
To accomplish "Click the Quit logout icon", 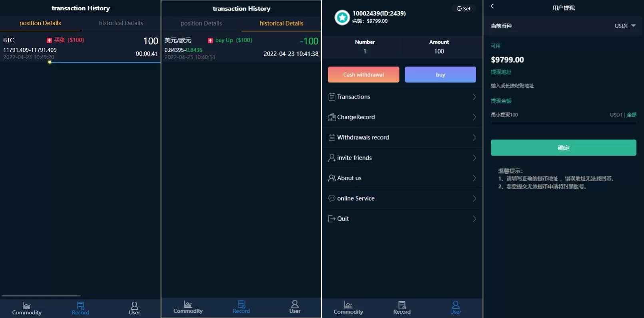I will pos(332,219).
